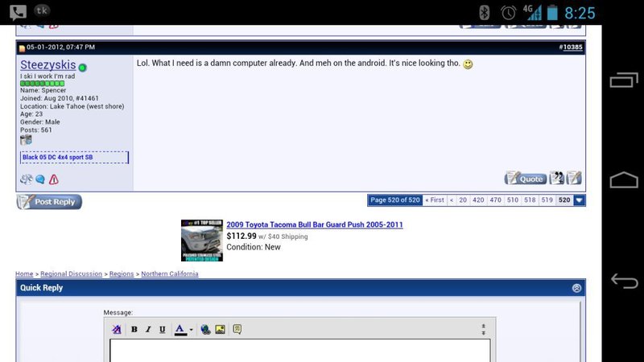The image size is (644, 362).
Task: Open Regions breadcrumb link
Action: [122, 274]
